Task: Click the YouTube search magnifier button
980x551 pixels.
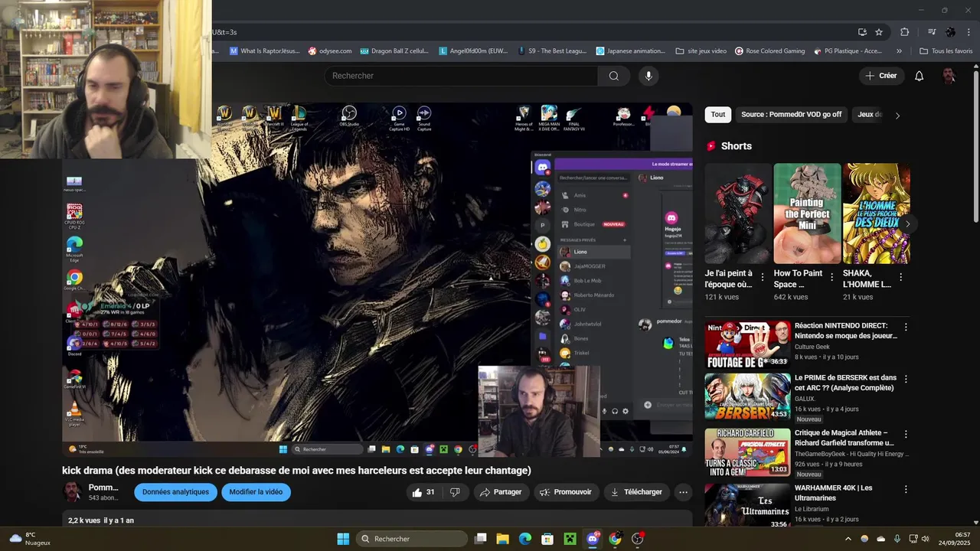Action: pyautogui.click(x=613, y=76)
